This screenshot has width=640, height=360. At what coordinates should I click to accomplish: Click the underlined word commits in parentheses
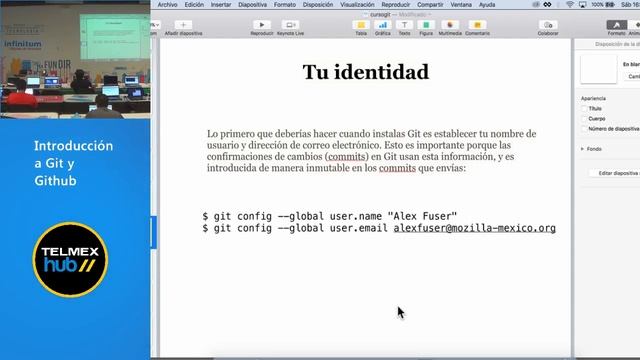tap(347, 157)
